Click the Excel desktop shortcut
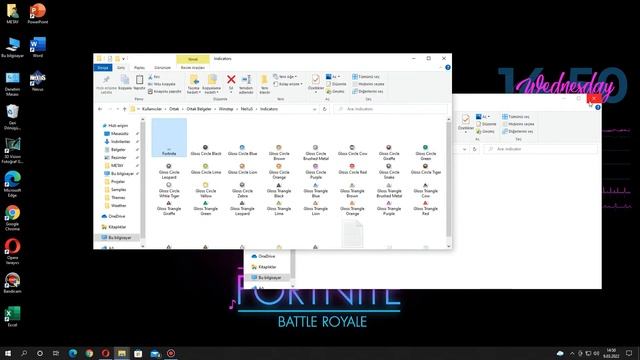The height and width of the screenshot is (360, 640). (x=12, y=316)
